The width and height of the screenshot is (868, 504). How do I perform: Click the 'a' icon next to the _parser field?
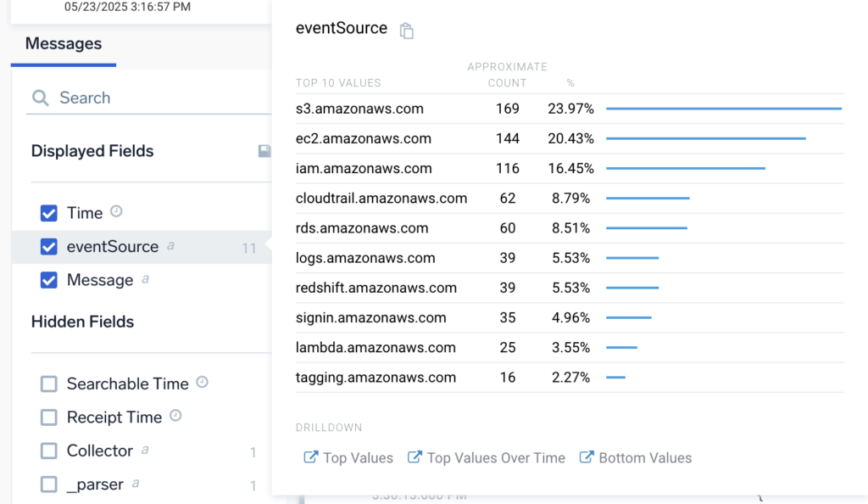[134, 484]
